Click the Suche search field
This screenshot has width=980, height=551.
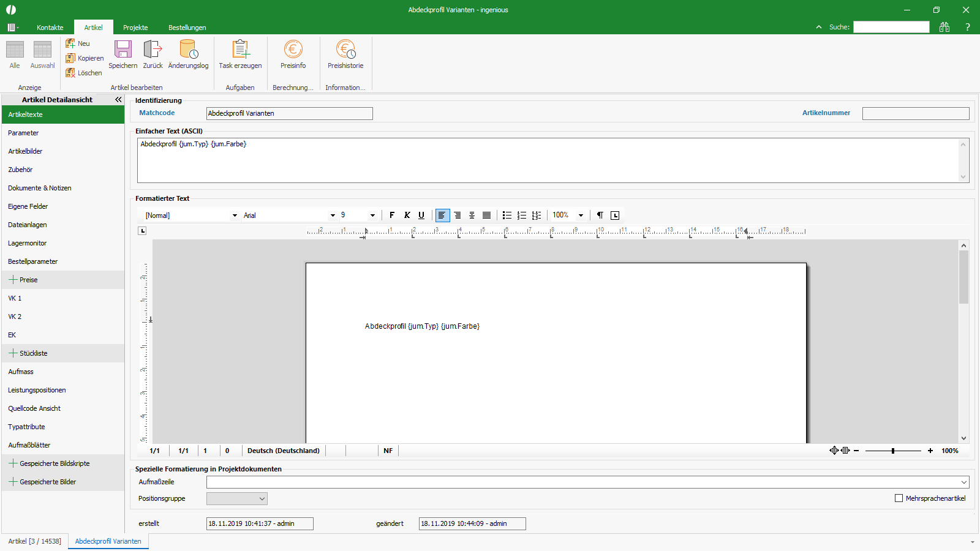click(891, 27)
